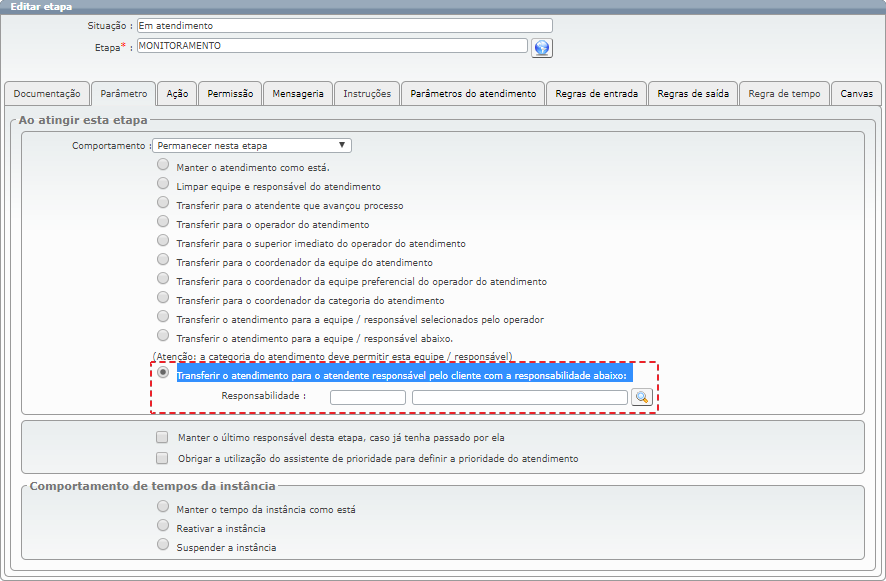Select 'Limpar equipe e responsável do atendimento'
This screenshot has height=581, width=886.
[163, 185]
